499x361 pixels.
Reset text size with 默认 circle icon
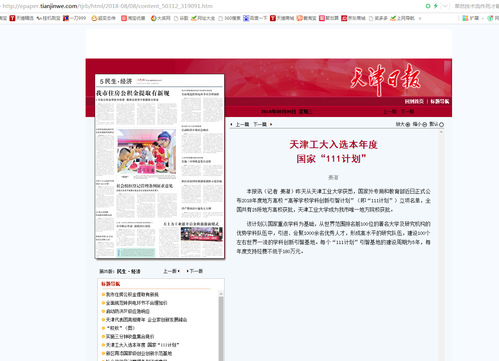pos(441,125)
